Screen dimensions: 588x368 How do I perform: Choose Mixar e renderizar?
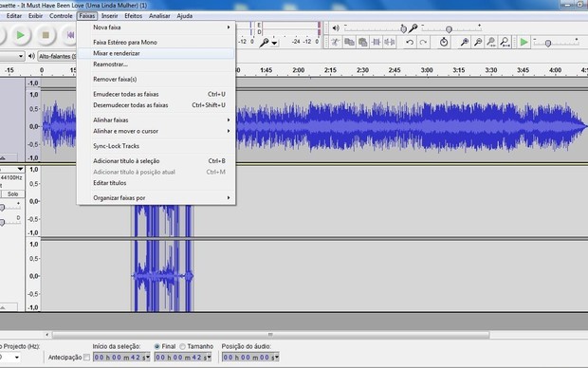(x=156, y=53)
